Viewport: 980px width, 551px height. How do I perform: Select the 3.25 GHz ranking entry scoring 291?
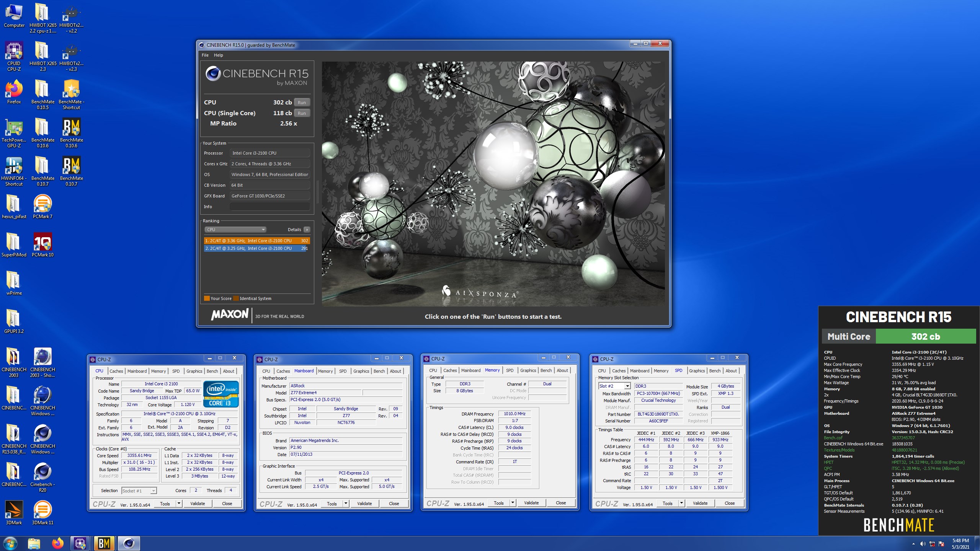click(x=257, y=248)
